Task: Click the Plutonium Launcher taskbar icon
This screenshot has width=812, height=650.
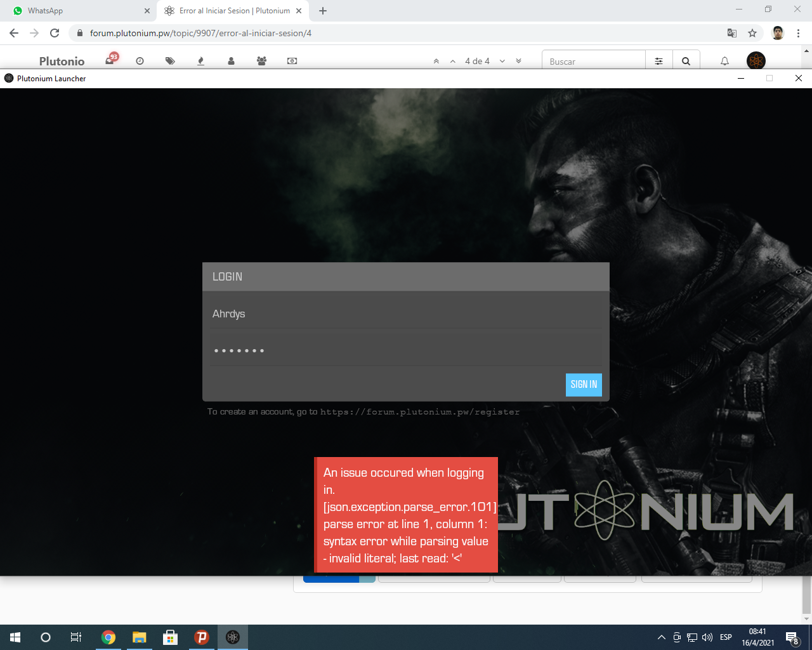Action: point(232,637)
